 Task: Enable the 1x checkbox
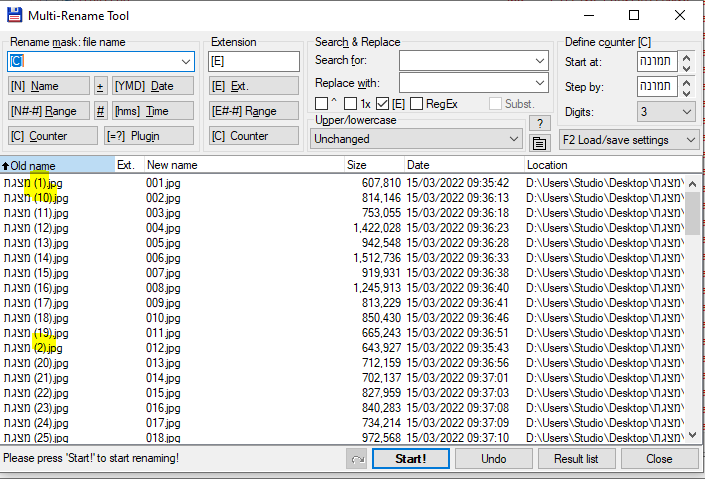pos(350,104)
